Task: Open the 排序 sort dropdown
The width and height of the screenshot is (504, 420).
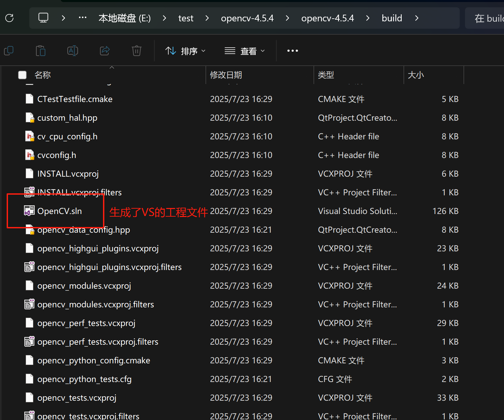Action: (185, 51)
